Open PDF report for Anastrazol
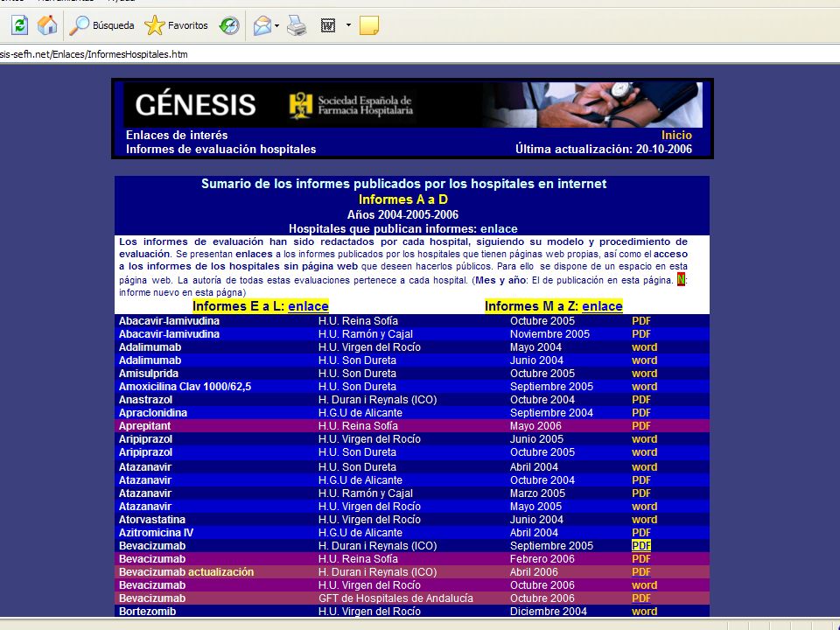Screen dimensions: 840x630 click(x=641, y=400)
